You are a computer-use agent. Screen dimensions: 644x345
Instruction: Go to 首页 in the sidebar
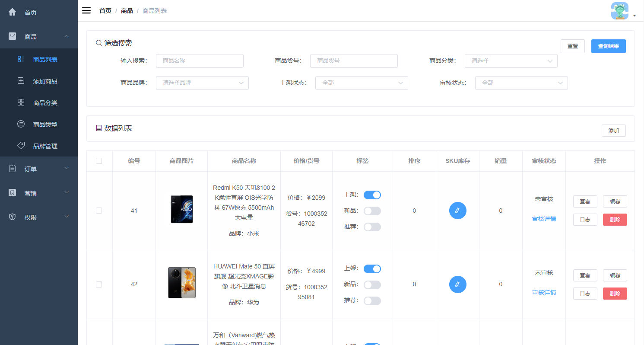click(x=39, y=12)
